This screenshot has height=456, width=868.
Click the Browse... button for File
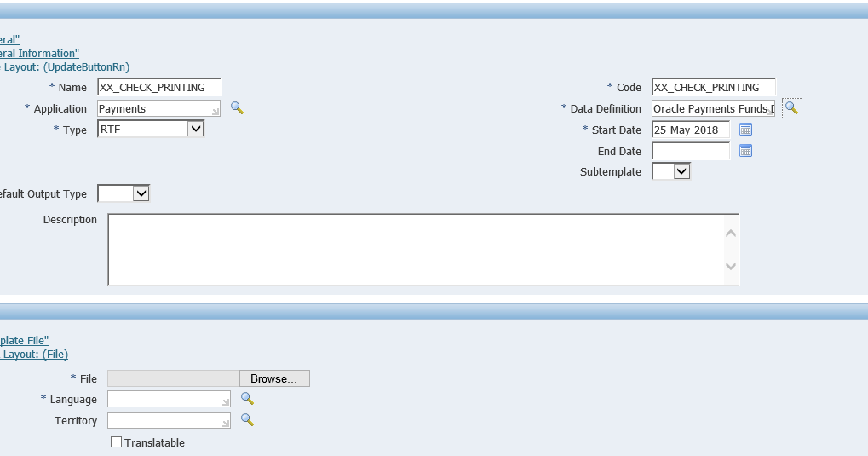pos(274,378)
